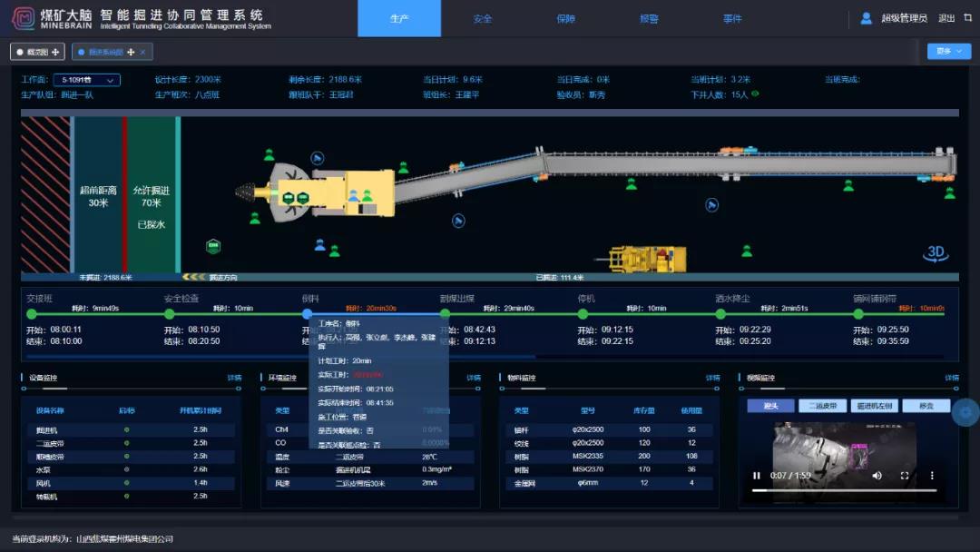This screenshot has height=552, width=980.
Task: Open video more-options three-dot menu
Action: click(932, 476)
